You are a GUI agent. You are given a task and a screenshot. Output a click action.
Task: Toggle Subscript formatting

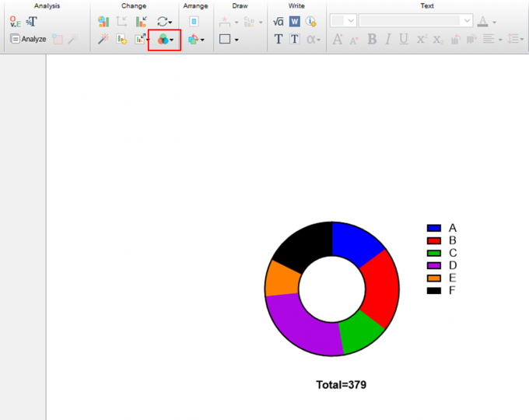(438, 40)
